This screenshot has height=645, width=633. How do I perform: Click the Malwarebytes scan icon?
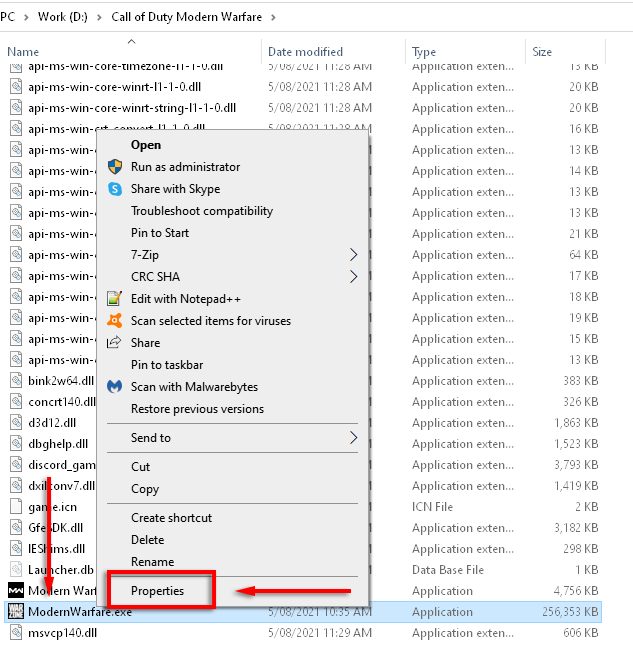114,387
